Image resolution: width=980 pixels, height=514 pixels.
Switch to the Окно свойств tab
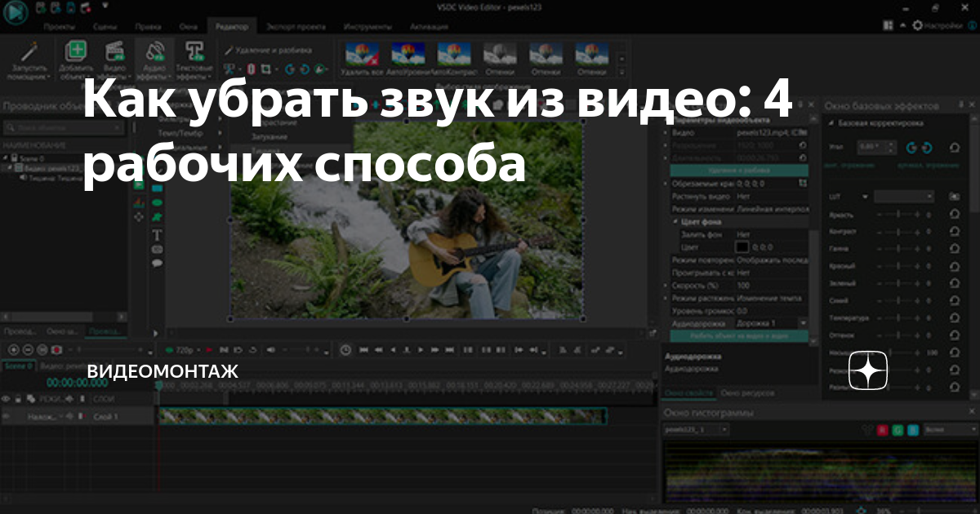coord(688,393)
